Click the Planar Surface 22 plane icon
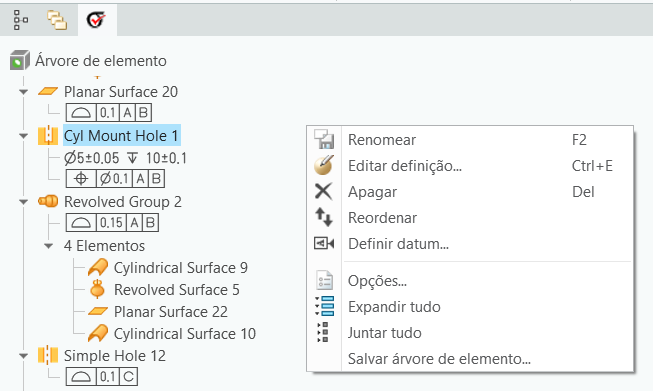Screen dimensions: 653x391 pos(98,311)
